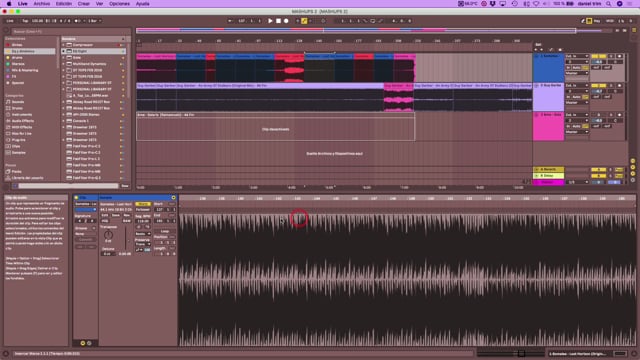Expand the Compressor folder in browser

pos(64,45)
